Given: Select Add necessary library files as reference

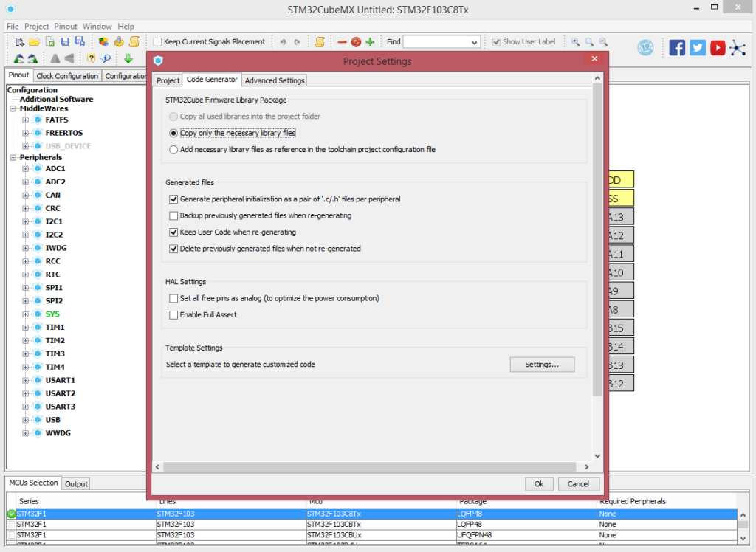Looking at the screenshot, I should tap(173, 150).
